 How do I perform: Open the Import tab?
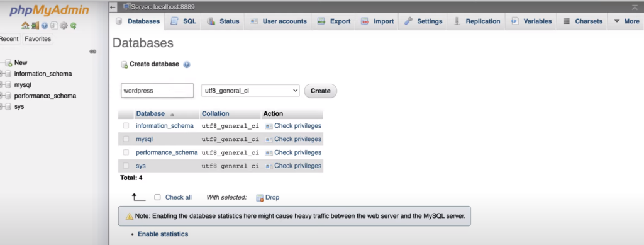coord(377,21)
